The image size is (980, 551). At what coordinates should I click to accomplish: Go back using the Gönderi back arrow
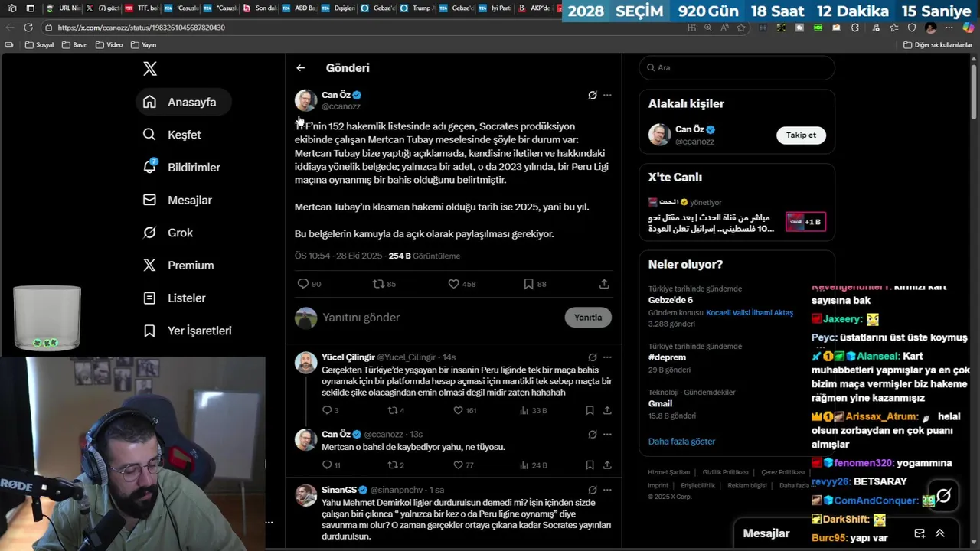pos(300,68)
